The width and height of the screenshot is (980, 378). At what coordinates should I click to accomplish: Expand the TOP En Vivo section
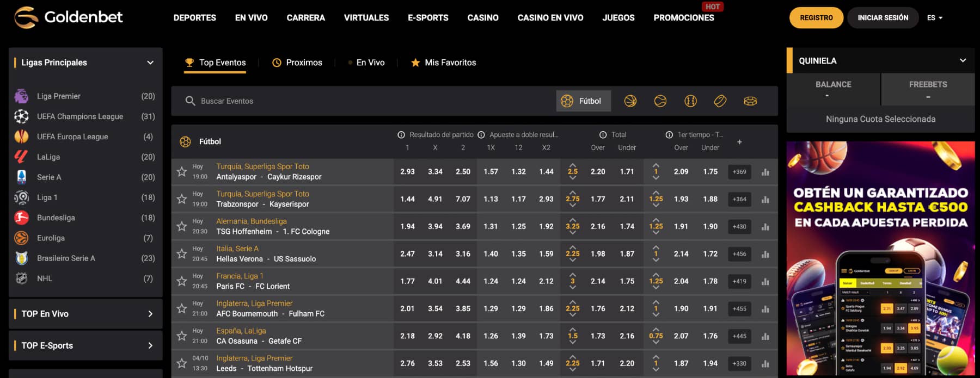150,314
